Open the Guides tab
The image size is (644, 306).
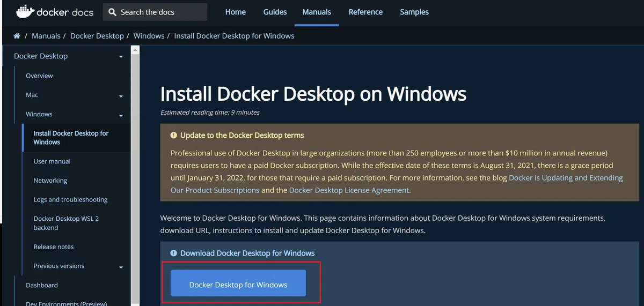tap(275, 12)
